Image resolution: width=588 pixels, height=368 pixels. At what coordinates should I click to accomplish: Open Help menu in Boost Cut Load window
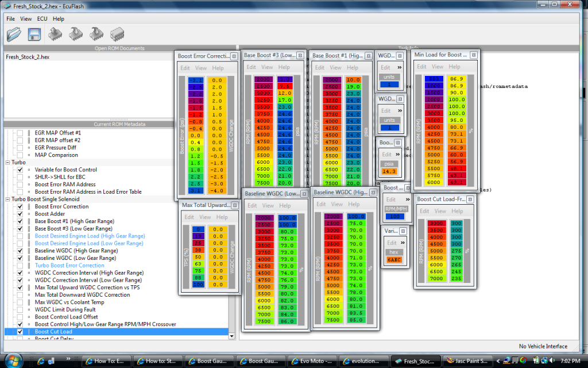tap(457, 211)
